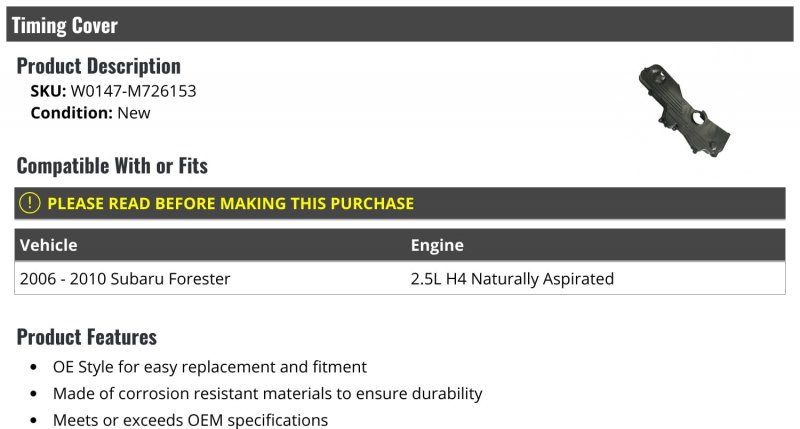Click the SKU W0147-M726153 text
800x429 pixels.
tap(113, 91)
